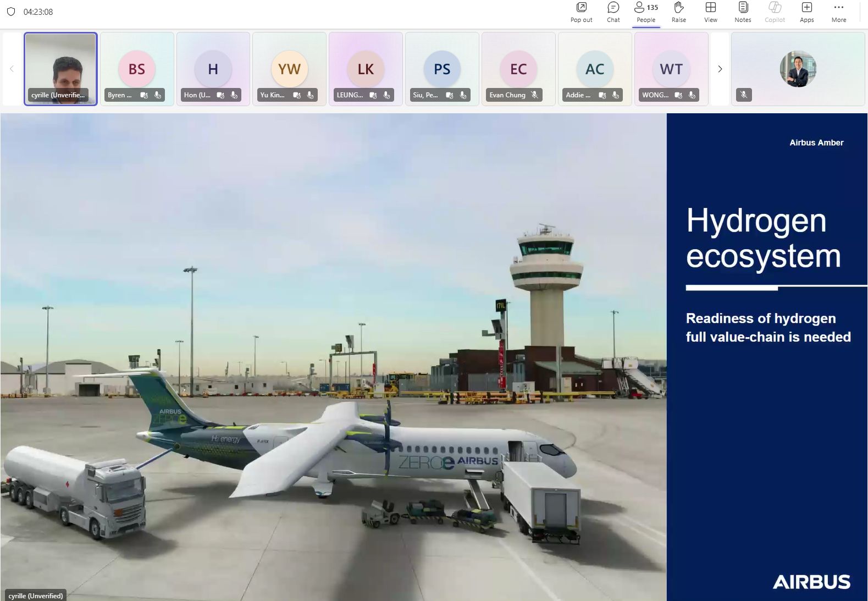Pop out the shared content window
Image resolution: width=868 pixels, height=601 pixels.
pyautogui.click(x=581, y=12)
